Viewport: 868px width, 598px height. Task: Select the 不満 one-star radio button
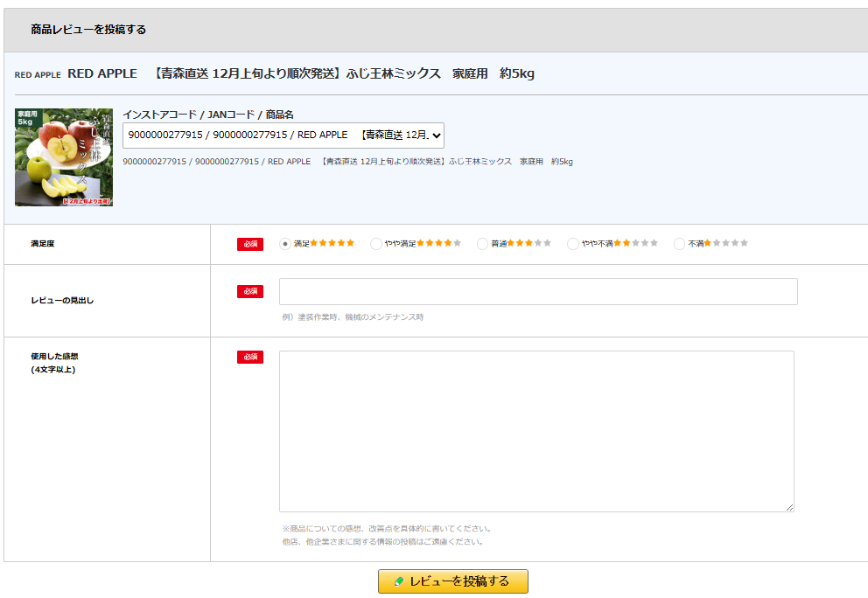[x=679, y=244]
